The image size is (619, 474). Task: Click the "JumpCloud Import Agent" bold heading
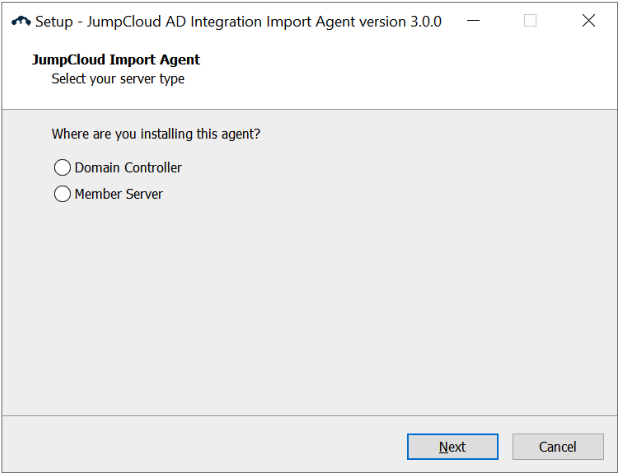pos(116,60)
